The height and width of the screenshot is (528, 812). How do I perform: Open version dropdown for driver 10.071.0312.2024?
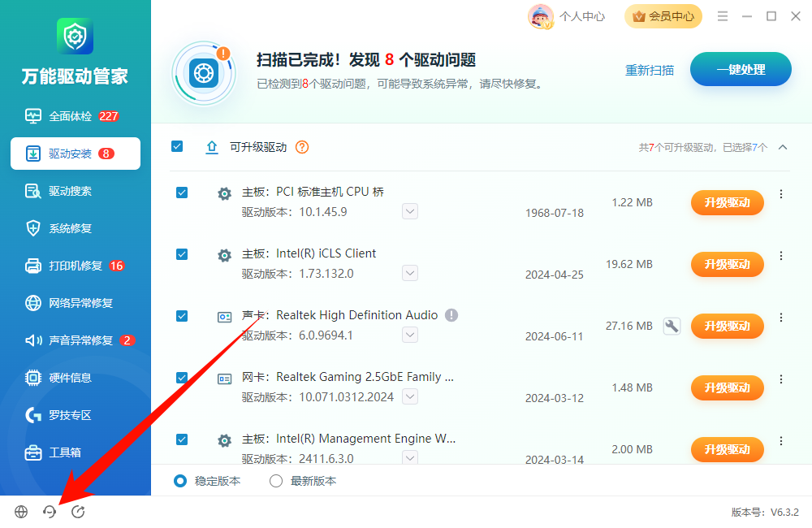coord(410,396)
